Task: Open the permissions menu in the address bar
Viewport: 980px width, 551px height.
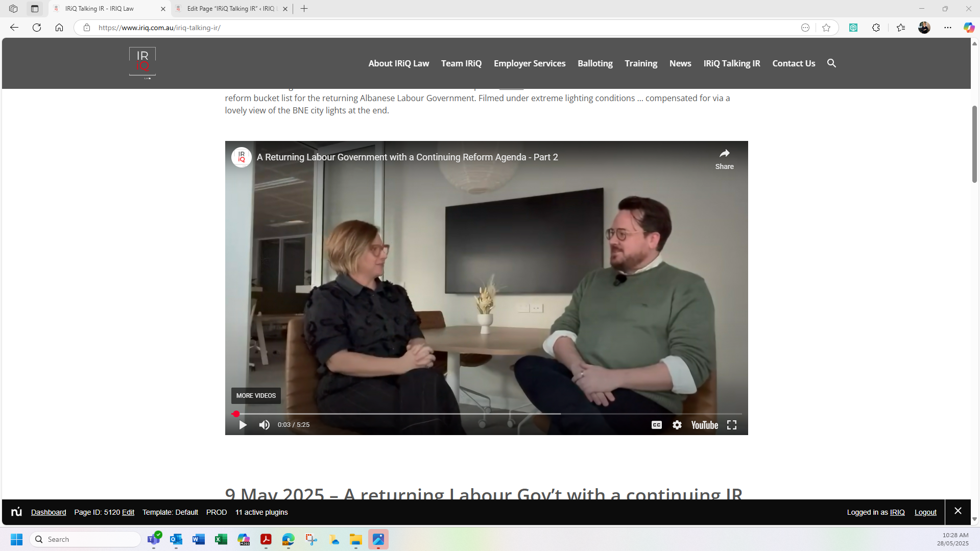Action: point(87,28)
